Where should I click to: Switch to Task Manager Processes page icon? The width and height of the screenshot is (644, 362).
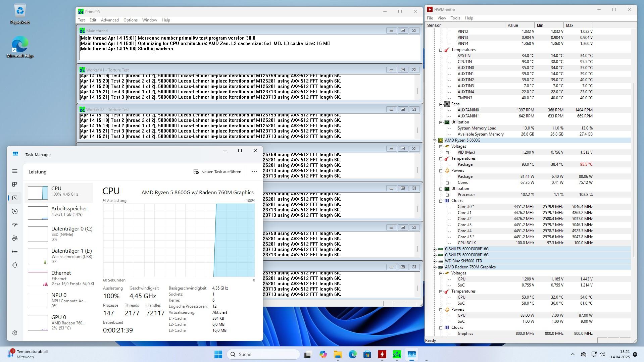coord(15,185)
